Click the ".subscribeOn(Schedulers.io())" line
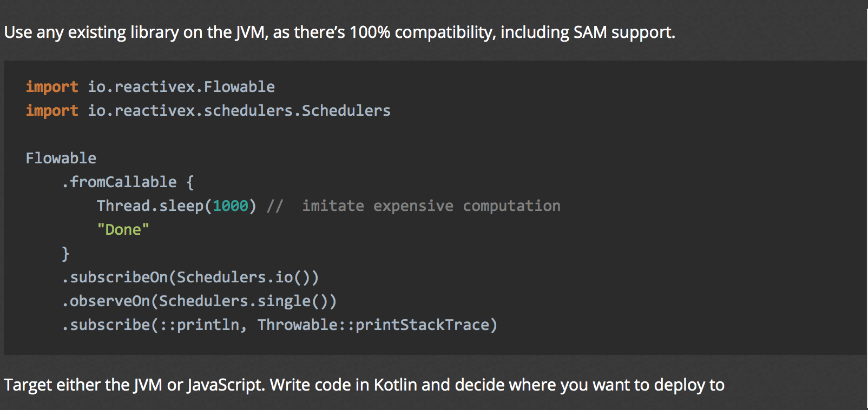This screenshot has width=868, height=410. (x=190, y=277)
